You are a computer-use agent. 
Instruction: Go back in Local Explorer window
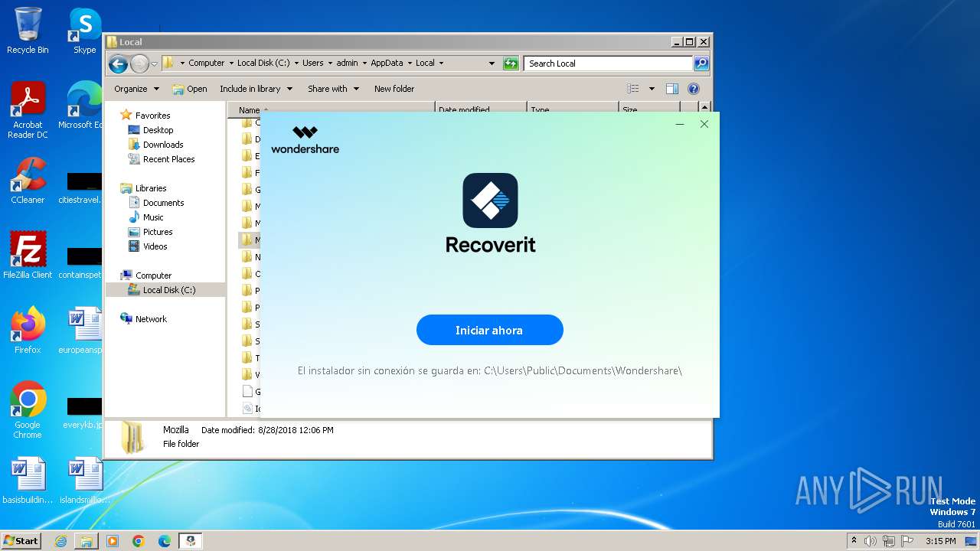(118, 64)
